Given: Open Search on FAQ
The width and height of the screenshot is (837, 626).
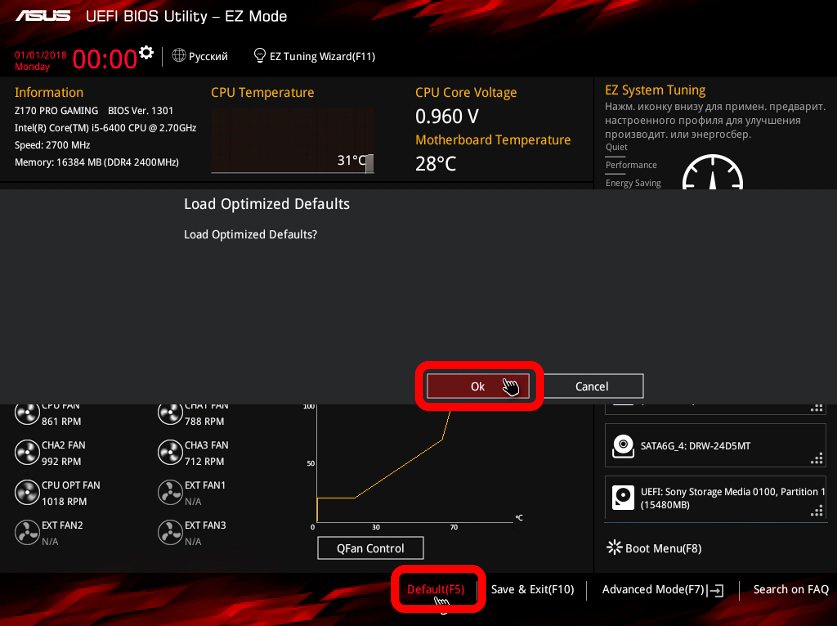Looking at the screenshot, I should click(x=791, y=589).
